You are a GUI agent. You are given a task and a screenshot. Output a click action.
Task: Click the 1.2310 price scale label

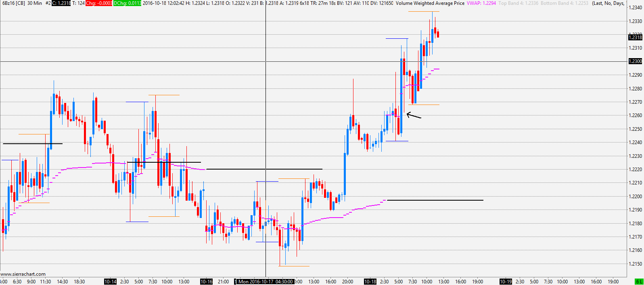tap(636, 48)
